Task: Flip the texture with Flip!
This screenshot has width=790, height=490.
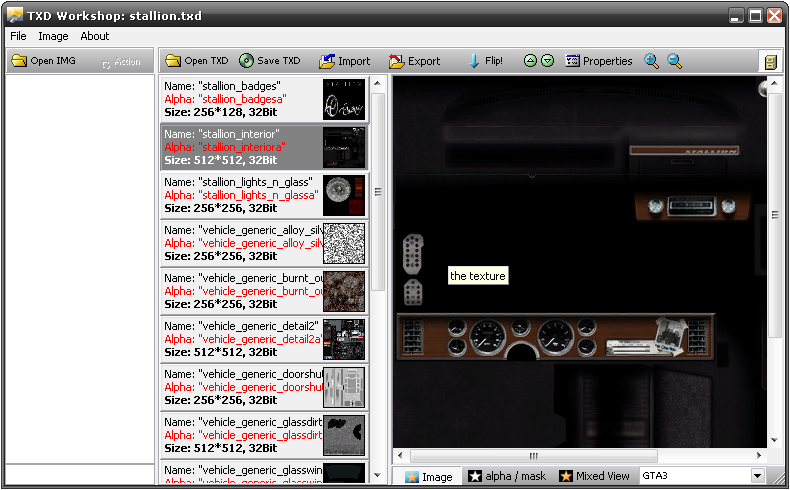Action: 486,61
